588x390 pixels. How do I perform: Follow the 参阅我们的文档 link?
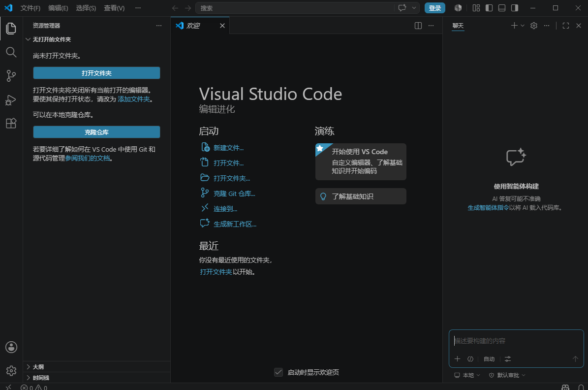(88, 159)
